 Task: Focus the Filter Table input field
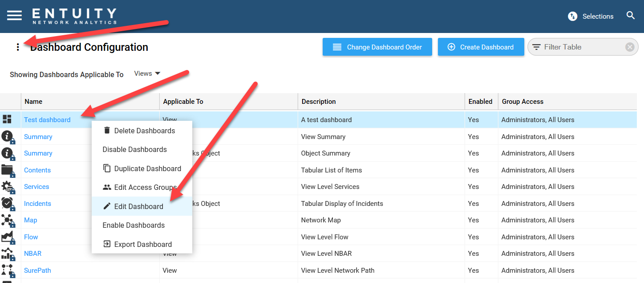click(582, 47)
